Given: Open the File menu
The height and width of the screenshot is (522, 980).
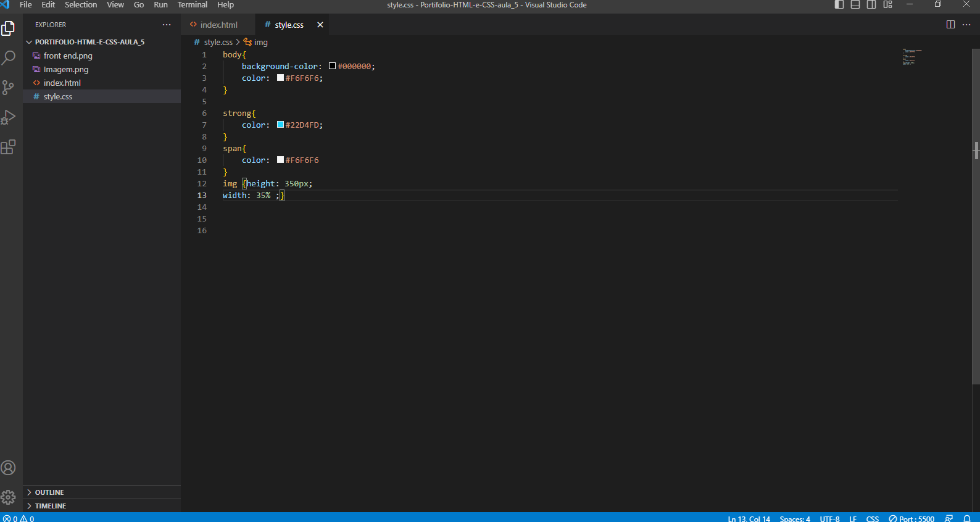Looking at the screenshot, I should tap(26, 5).
